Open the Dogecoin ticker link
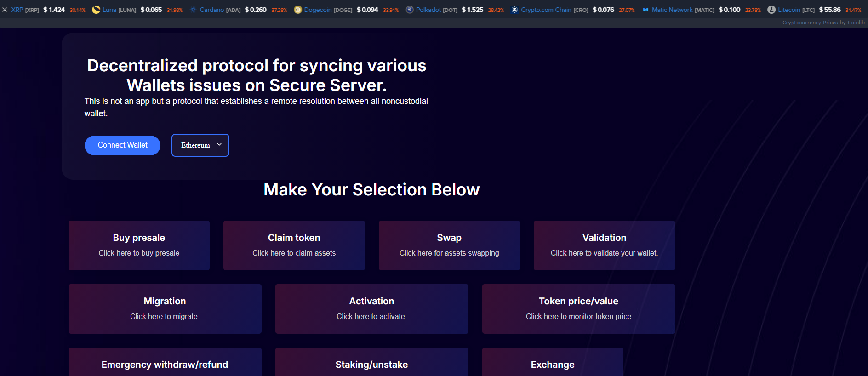The height and width of the screenshot is (376, 868). click(328, 10)
